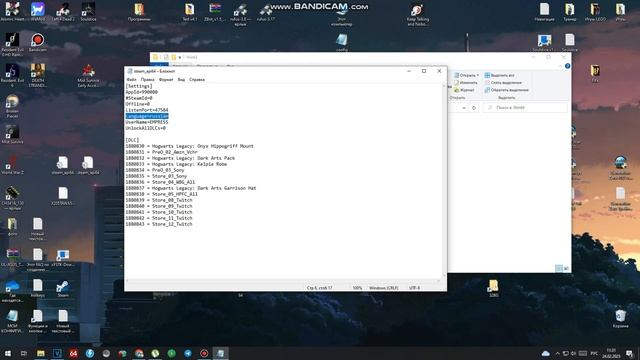Image resolution: width=640 pixels, height=360 pixels.
Task: Expand the Открыть dropdown in Explorer ribbon
Action: coord(478,76)
